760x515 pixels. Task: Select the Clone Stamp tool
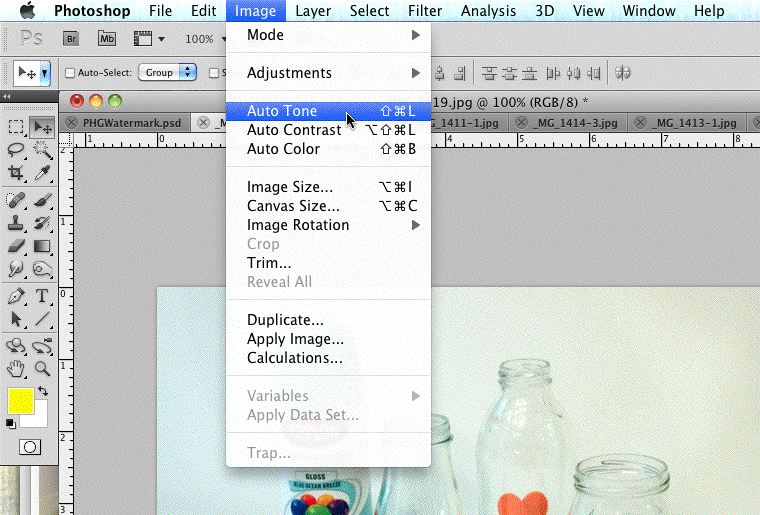[16, 223]
